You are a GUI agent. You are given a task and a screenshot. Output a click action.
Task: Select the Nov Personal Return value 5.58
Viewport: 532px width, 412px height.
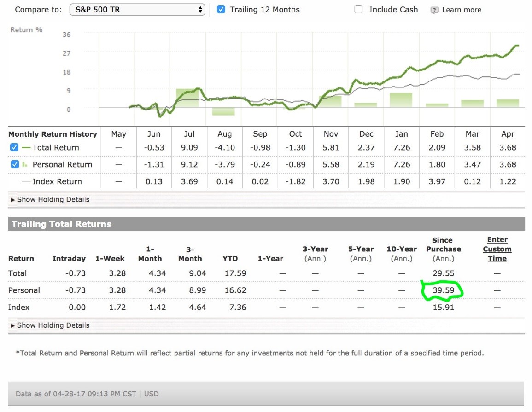click(331, 164)
